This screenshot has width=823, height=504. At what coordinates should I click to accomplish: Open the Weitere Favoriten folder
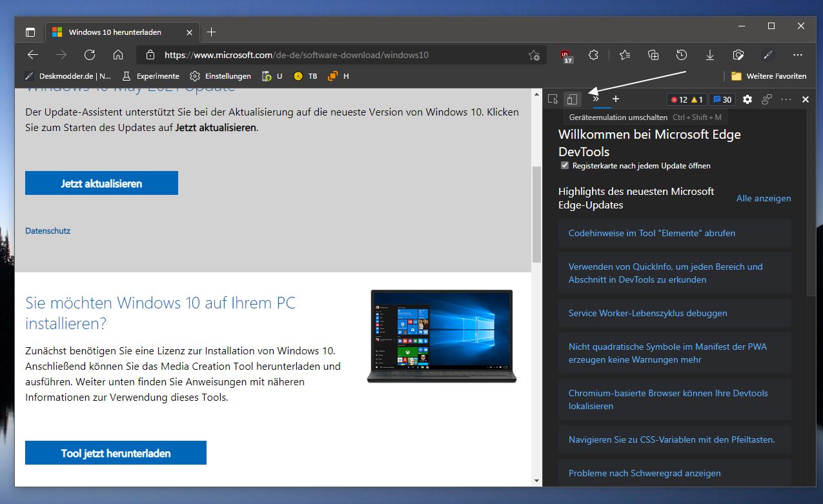[769, 76]
